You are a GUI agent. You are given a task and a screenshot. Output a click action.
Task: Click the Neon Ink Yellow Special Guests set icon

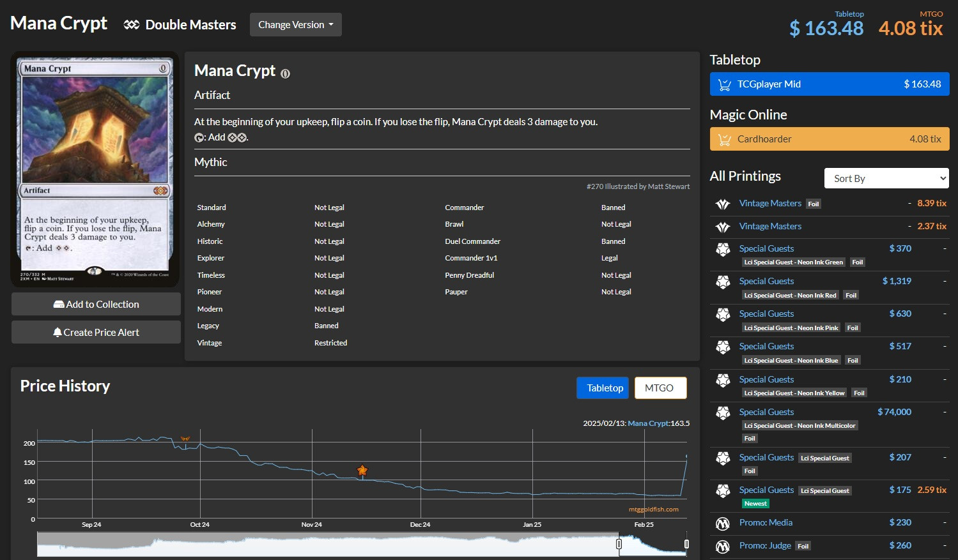tap(723, 381)
